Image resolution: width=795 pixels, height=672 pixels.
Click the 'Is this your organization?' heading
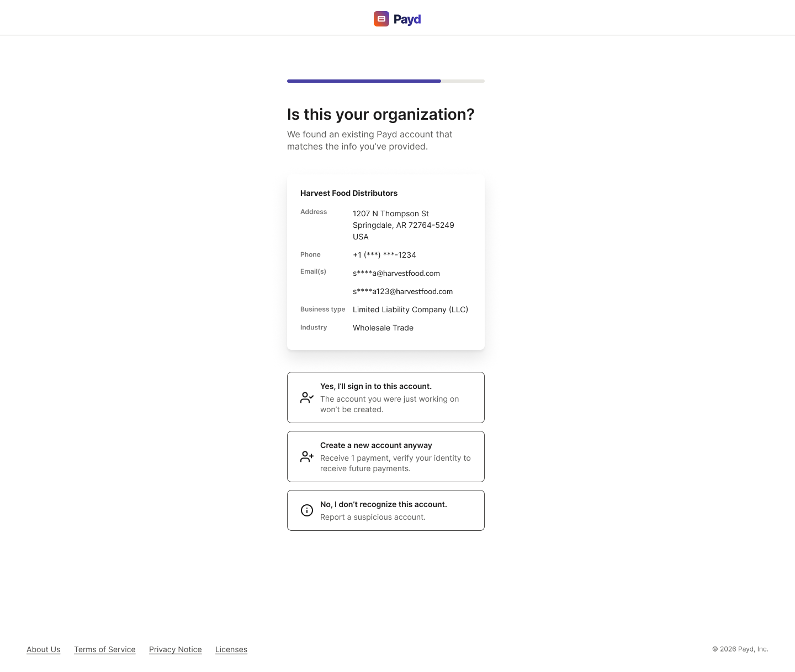coord(381,114)
